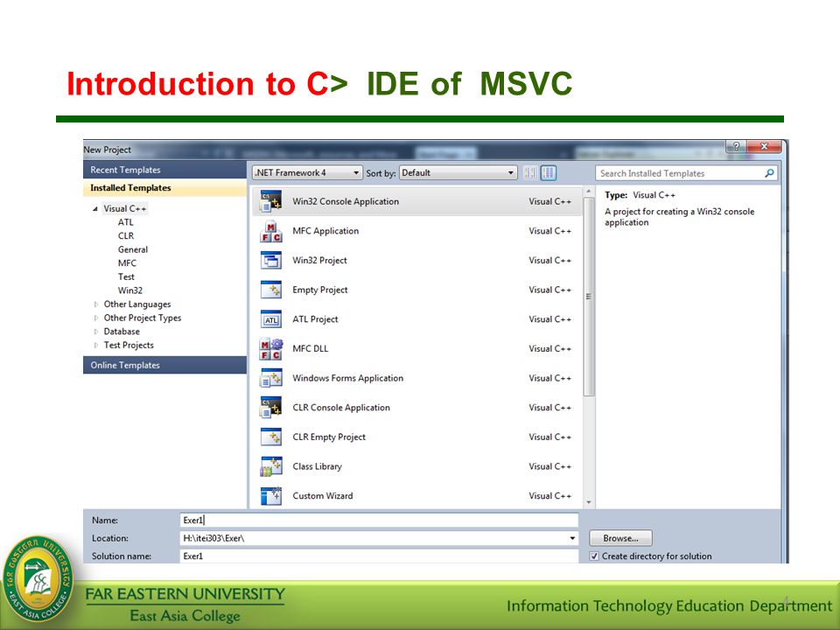840x630 pixels.
Task: Select the Windows Forms Application label
Action: click(347, 378)
